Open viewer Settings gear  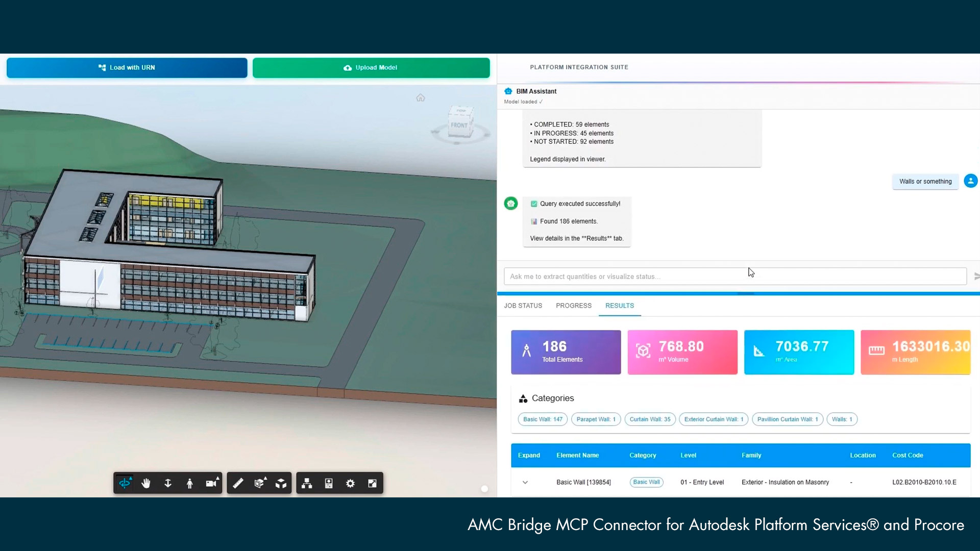click(350, 483)
